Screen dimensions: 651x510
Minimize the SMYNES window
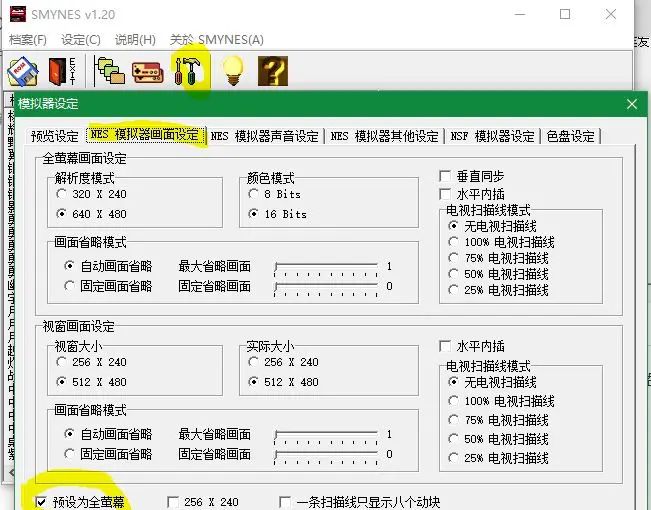pyautogui.click(x=520, y=15)
